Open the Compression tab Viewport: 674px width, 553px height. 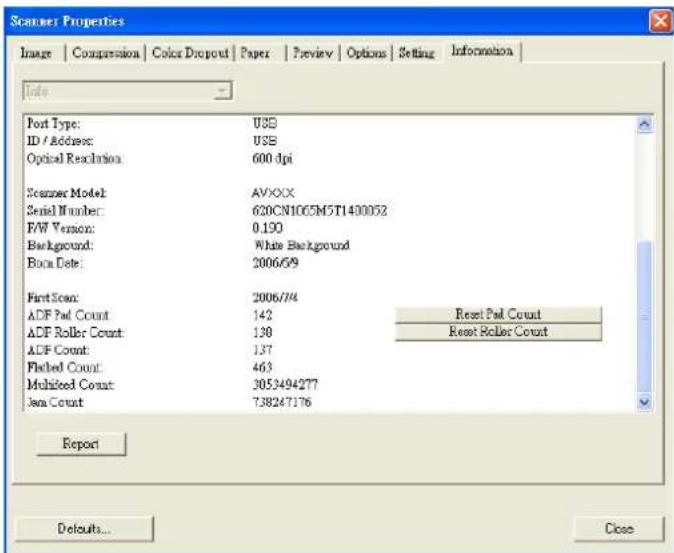click(x=106, y=53)
